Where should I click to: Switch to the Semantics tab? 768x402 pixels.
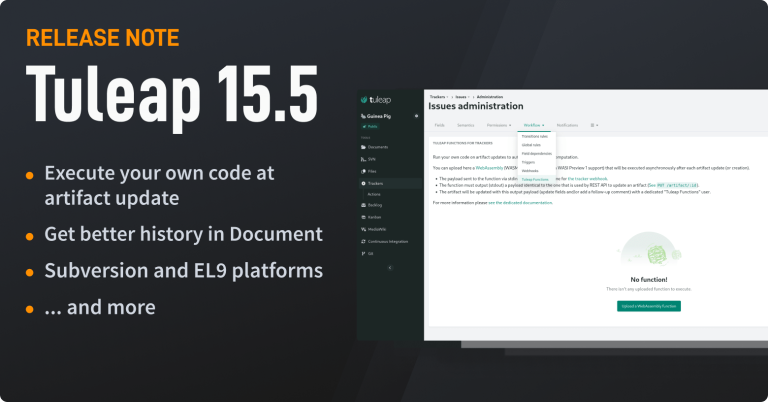click(466, 125)
